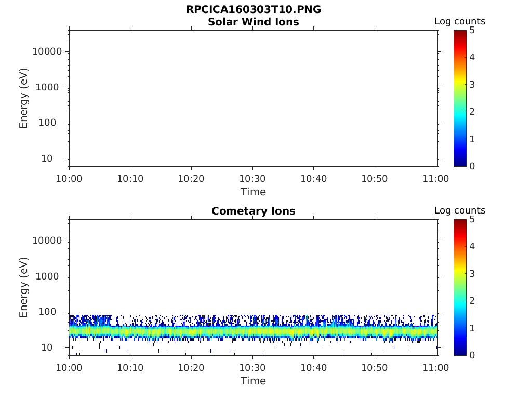Click Log counts label above top color bar

(460, 21)
